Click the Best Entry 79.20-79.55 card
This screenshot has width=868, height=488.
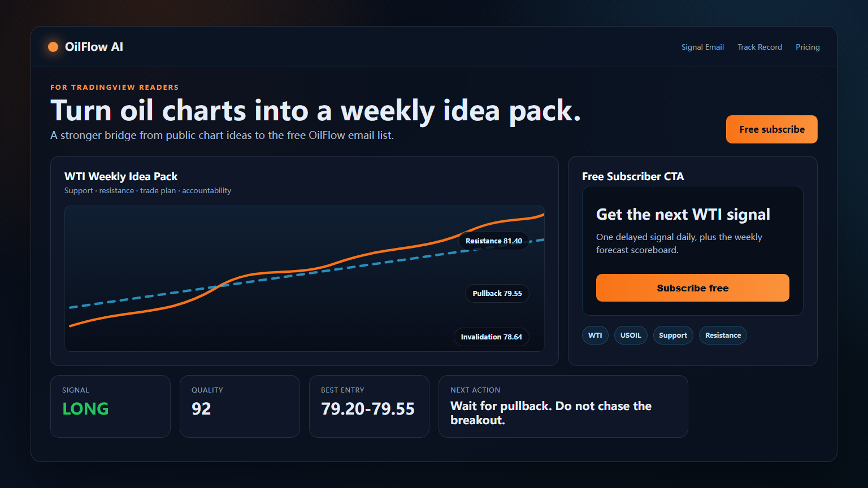point(369,406)
